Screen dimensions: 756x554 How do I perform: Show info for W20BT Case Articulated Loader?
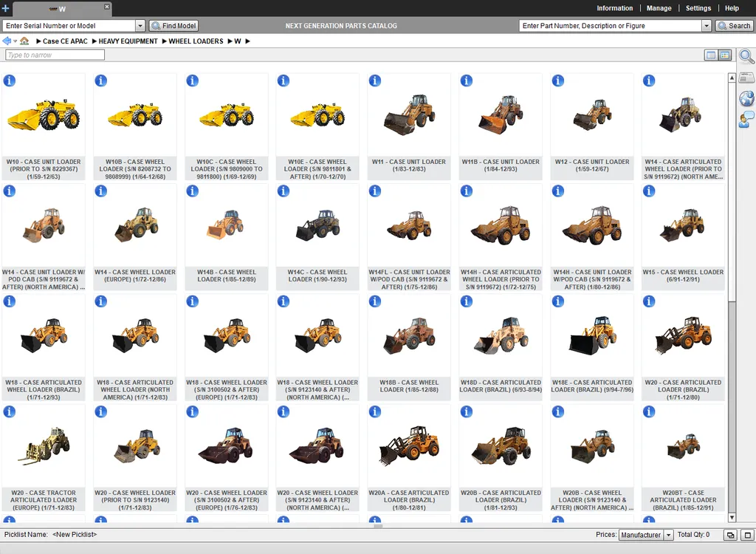[649, 411]
